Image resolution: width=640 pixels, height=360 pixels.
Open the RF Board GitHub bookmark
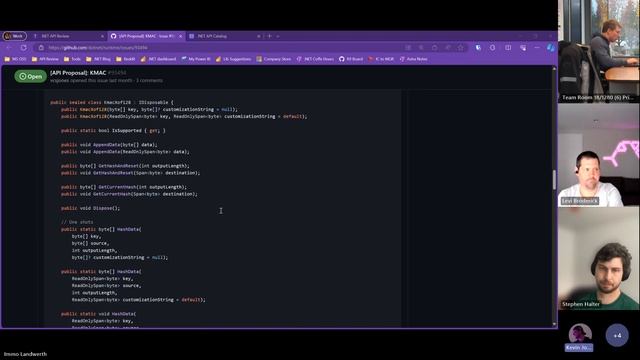tap(351, 59)
